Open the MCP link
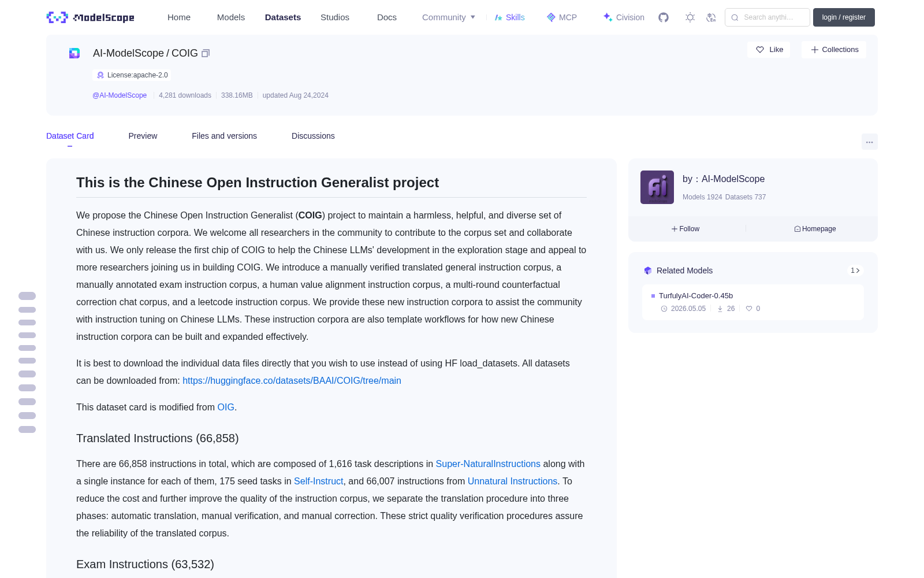 coord(568,17)
